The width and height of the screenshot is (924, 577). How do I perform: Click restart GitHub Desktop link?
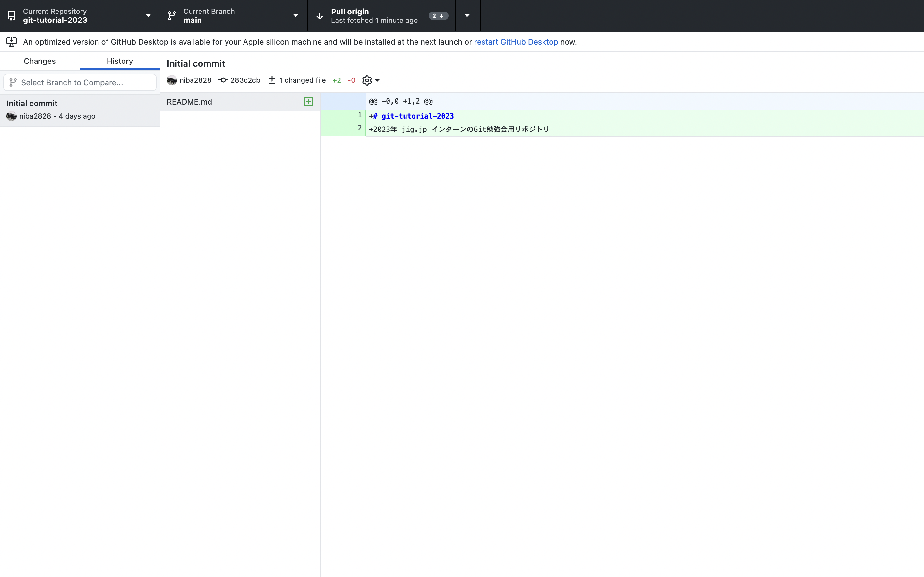click(516, 42)
